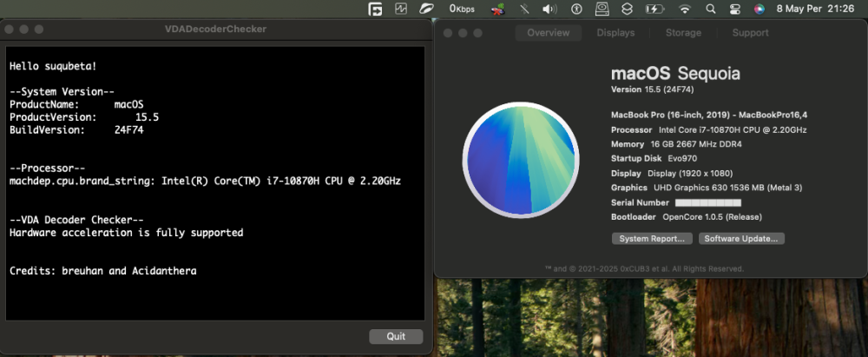This screenshot has height=357, width=868.
Task: Click the disk drive menu bar icon
Action: click(x=602, y=9)
